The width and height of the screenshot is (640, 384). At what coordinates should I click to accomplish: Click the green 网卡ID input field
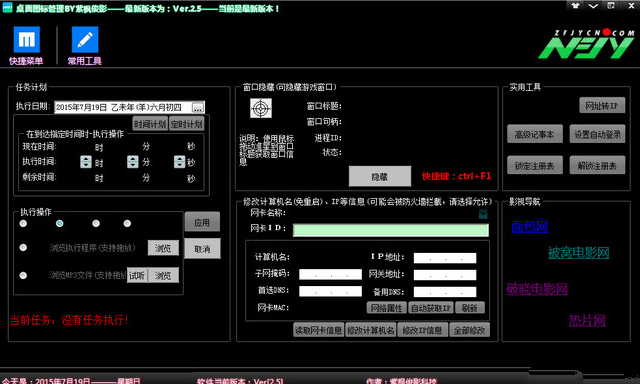391,230
